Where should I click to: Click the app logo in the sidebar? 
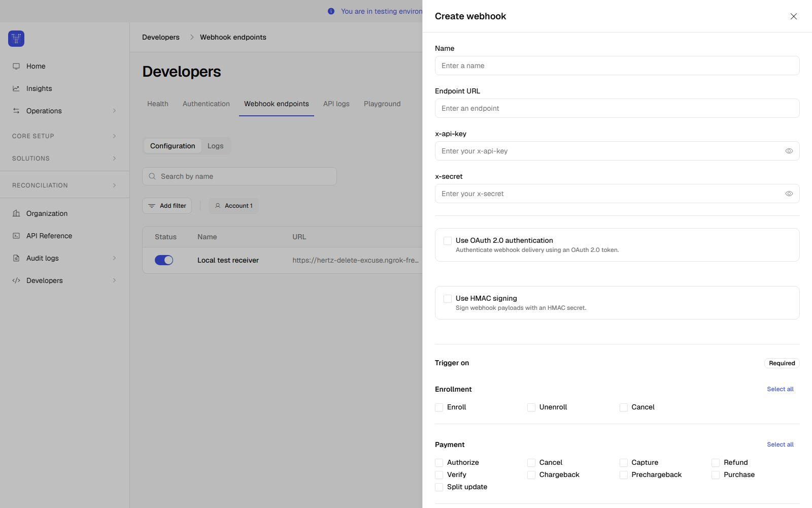pyautogui.click(x=16, y=39)
